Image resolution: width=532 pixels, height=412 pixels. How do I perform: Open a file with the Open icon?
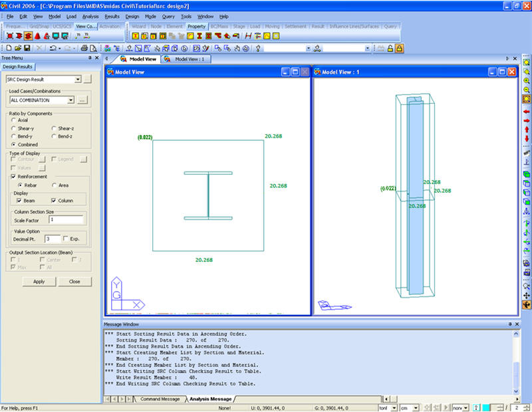[x=17, y=47]
